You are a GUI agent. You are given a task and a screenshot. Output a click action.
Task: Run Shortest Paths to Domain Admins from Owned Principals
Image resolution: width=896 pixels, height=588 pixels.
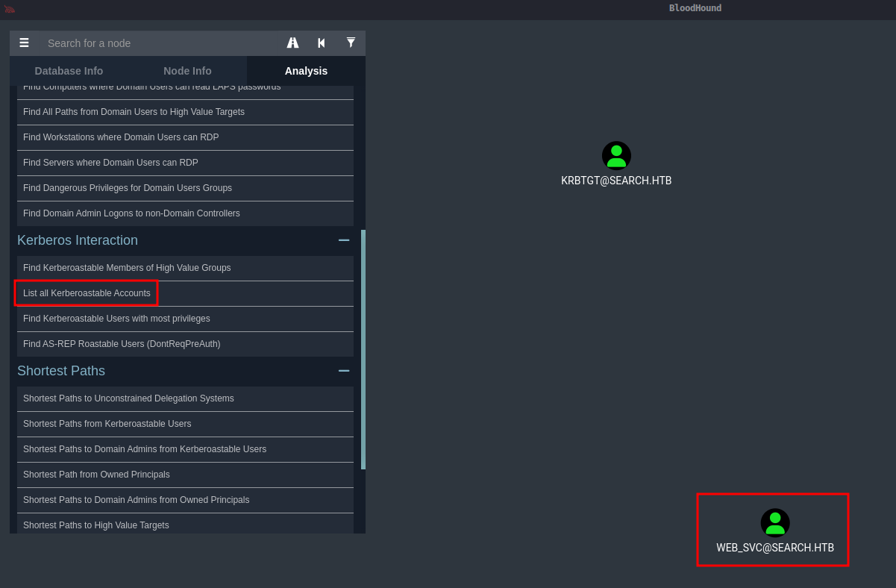(185, 500)
